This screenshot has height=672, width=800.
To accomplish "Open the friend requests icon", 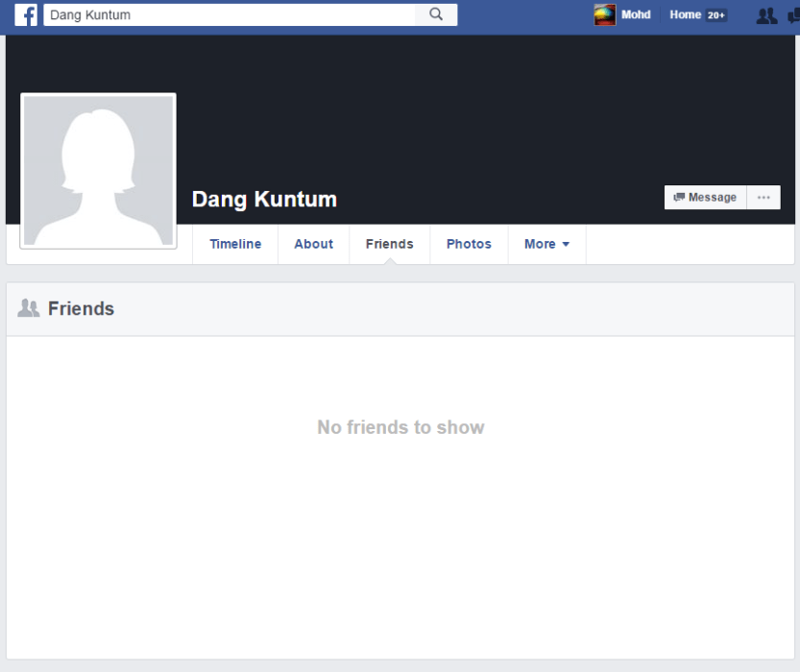I will 765,15.
